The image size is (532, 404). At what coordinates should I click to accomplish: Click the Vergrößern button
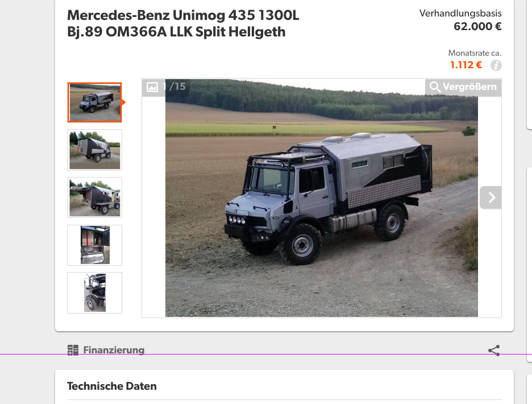coord(463,87)
